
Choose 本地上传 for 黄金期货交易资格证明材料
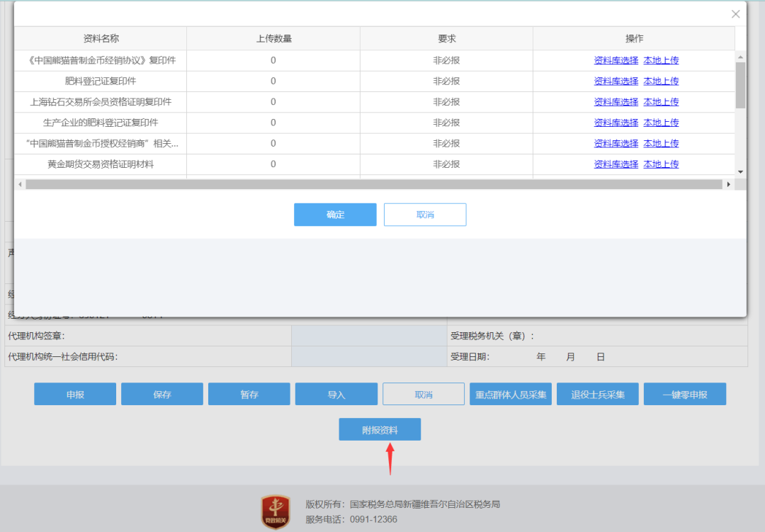click(x=661, y=164)
